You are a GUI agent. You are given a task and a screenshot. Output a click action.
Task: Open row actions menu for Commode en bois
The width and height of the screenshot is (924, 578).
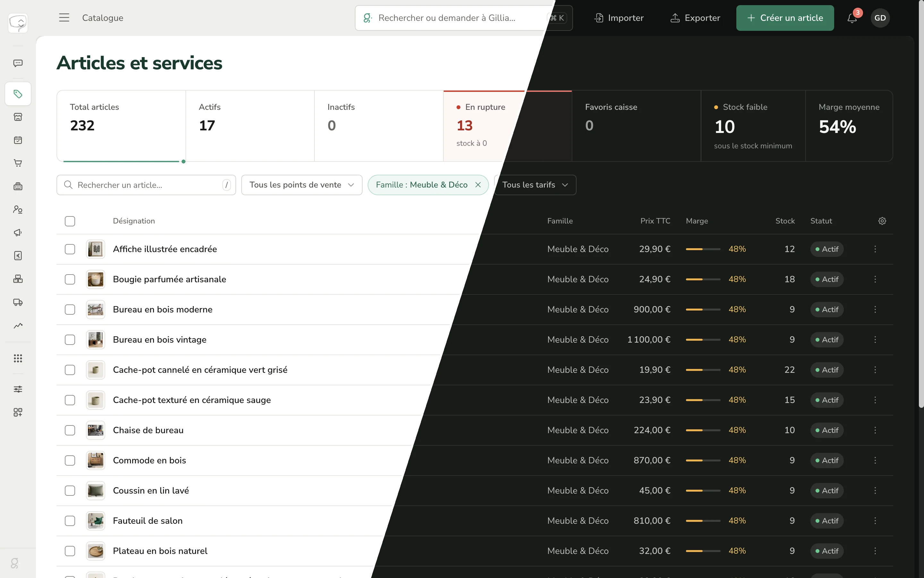point(875,461)
